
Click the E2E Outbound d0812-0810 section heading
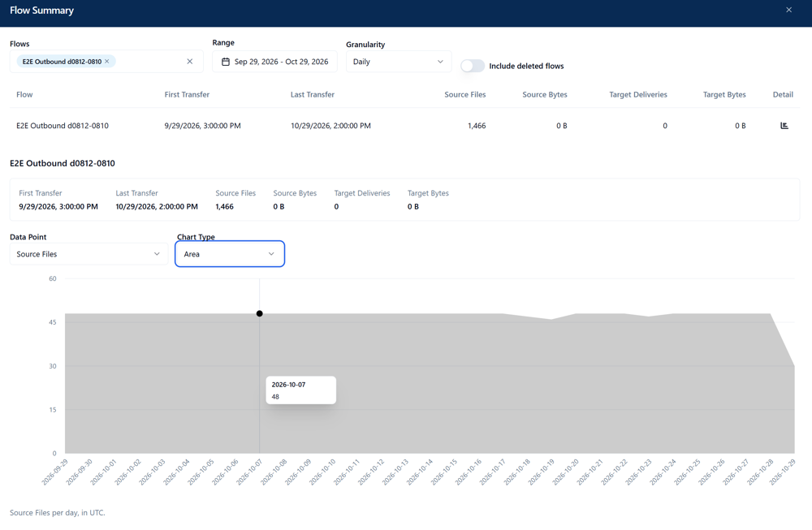[x=63, y=163]
